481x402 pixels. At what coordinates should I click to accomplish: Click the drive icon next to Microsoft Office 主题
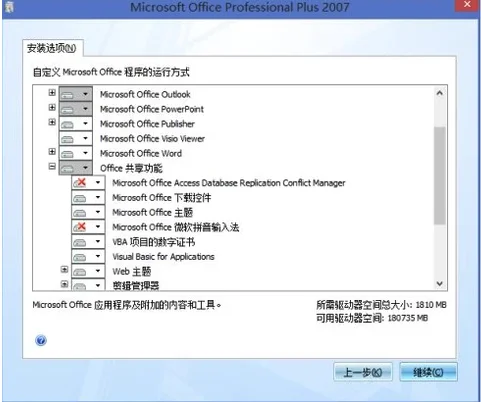(x=80, y=212)
